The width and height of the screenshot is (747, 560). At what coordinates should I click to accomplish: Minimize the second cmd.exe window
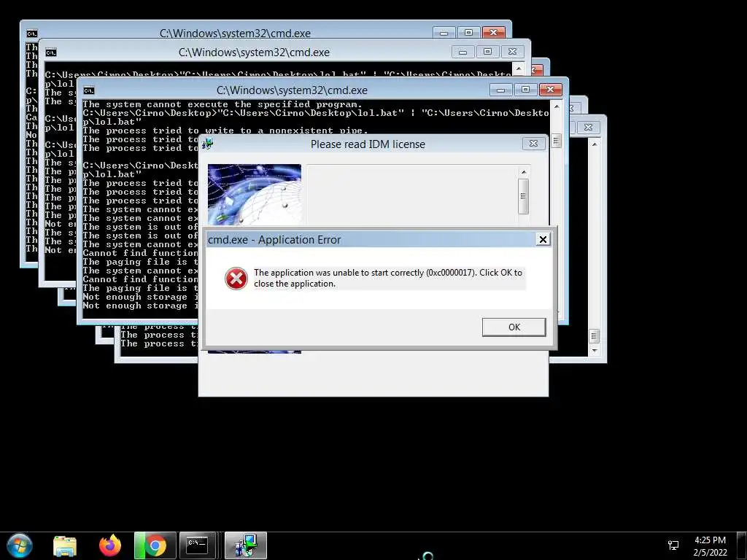click(x=462, y=52)
